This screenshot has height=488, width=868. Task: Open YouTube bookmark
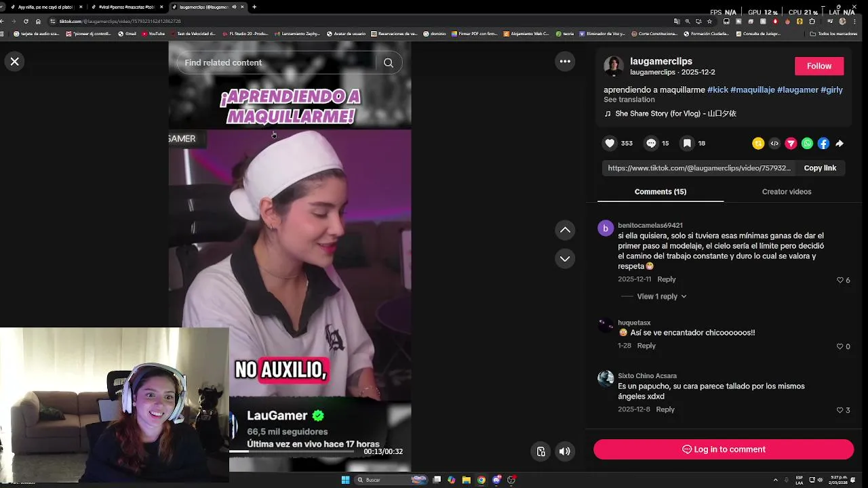153,33
